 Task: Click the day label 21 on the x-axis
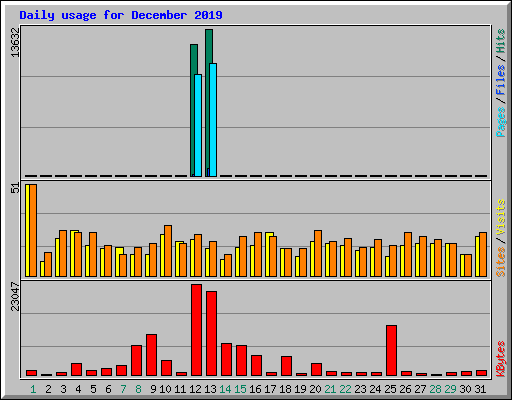tap(330, 389)
